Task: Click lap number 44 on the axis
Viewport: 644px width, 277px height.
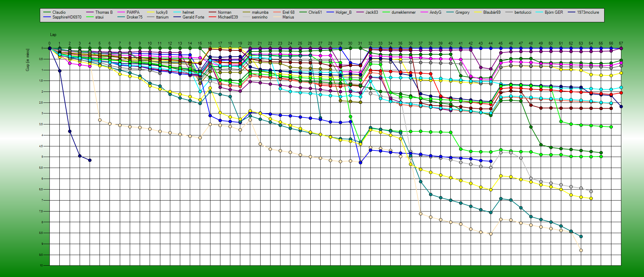Action: tap(491, 44)
